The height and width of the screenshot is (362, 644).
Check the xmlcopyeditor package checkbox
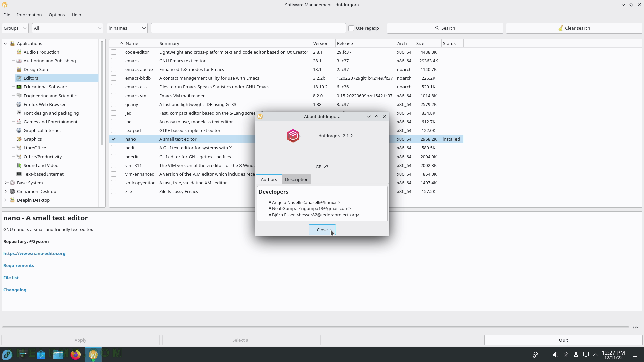114,183
